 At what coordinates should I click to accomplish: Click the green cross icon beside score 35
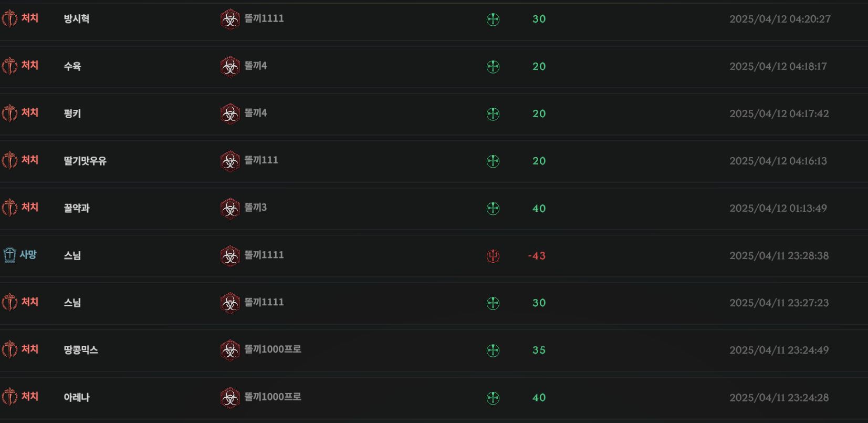(x=493, y=350)
